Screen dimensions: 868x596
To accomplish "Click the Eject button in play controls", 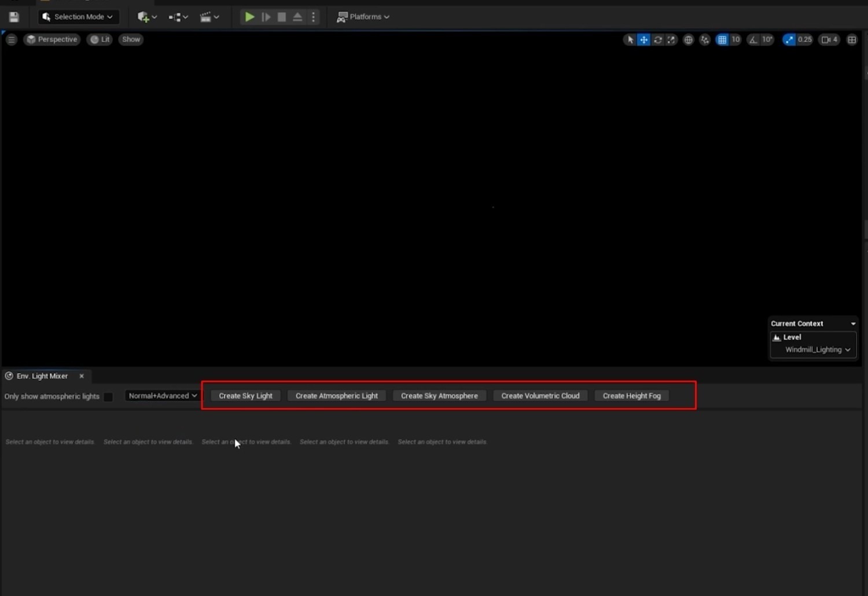I will (297, 17).
